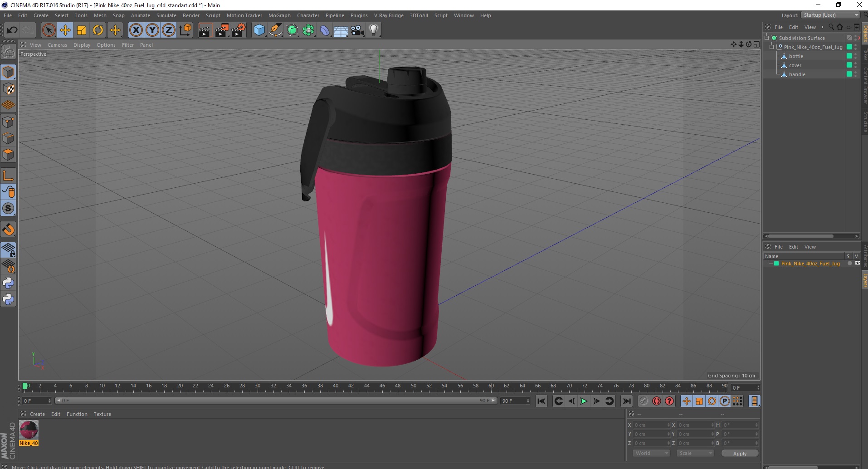Render active view clapboard icon
The height and width of the screenshot is (469, 868).
coord(205,30)
